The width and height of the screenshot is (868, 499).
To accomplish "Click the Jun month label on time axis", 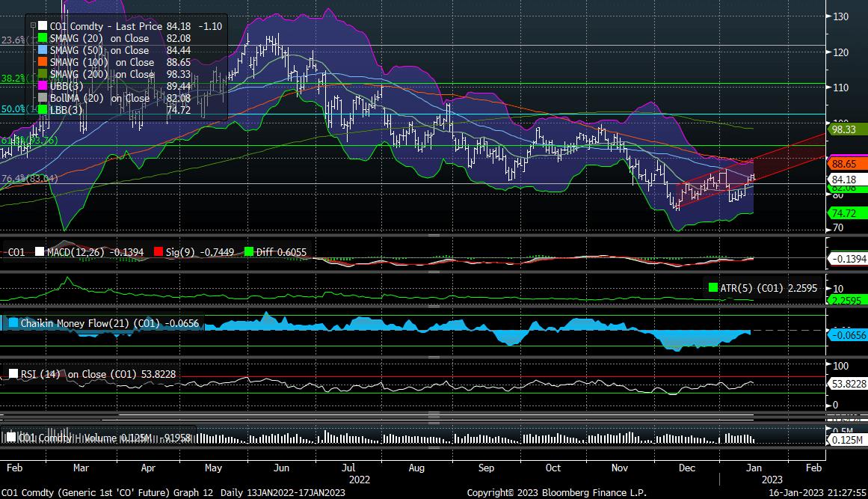I will tap(281, 468).
